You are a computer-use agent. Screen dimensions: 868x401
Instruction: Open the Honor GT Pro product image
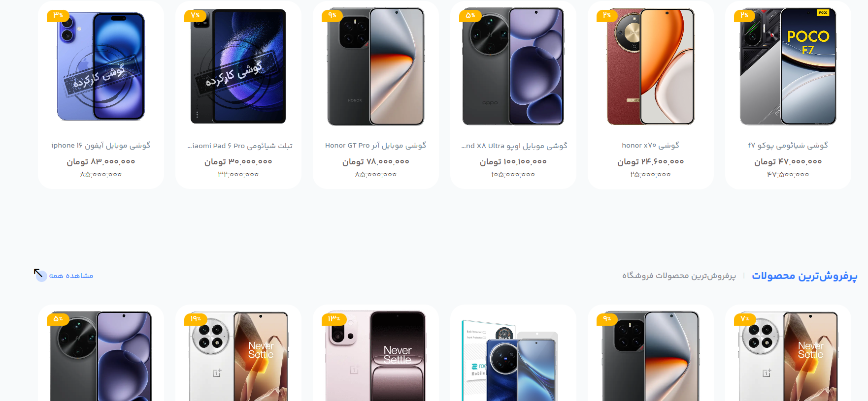[x=376, y=66]
